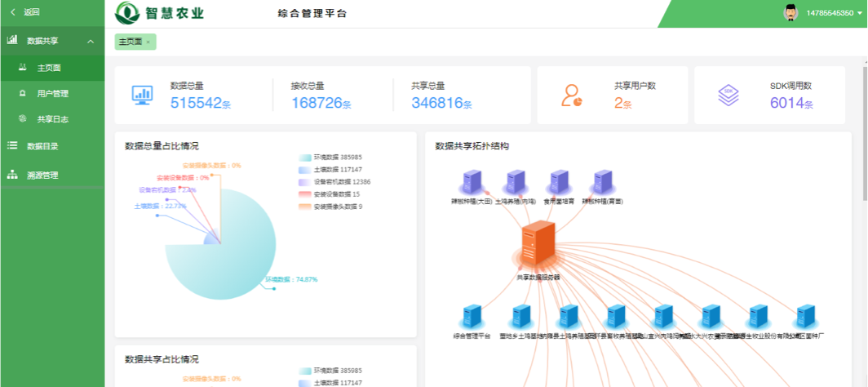Expand the 数据目录 sidebar section

[x=42, y=146]
